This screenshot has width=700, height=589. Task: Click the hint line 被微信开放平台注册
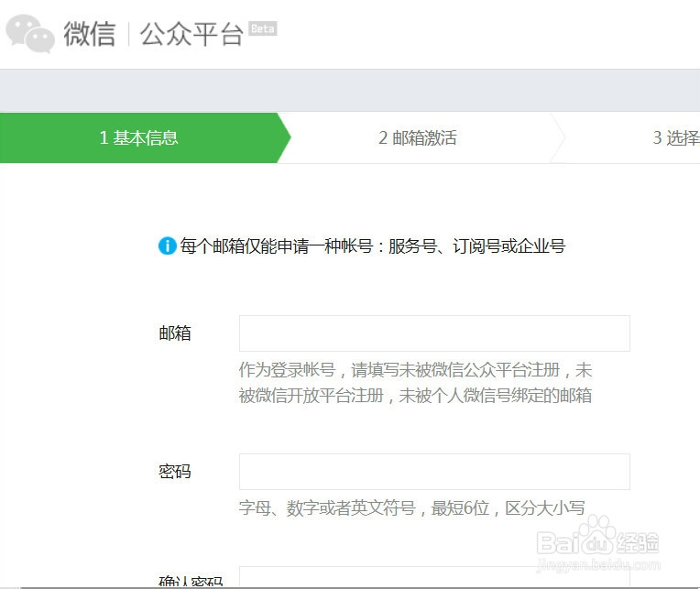click(x=312, y=396)
